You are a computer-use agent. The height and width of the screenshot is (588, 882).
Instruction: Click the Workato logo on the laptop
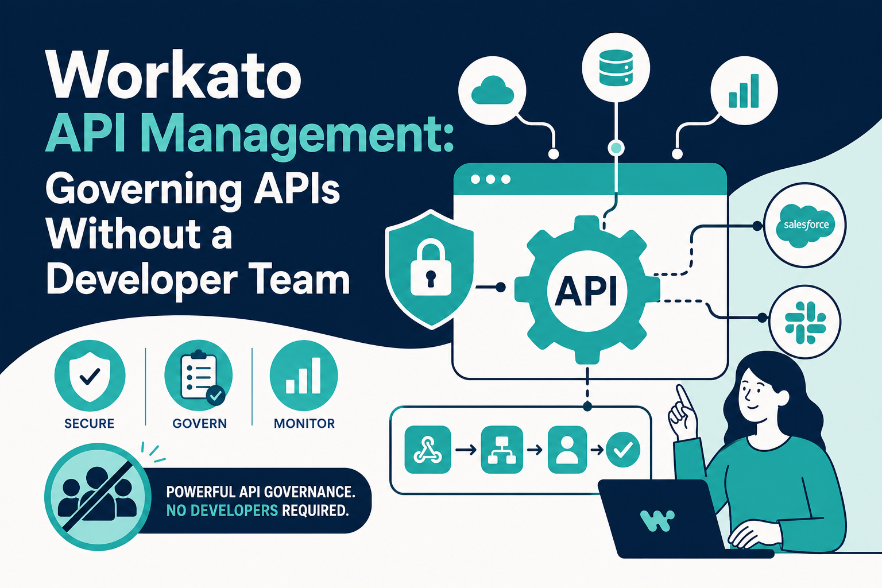[x=656, y=520]
